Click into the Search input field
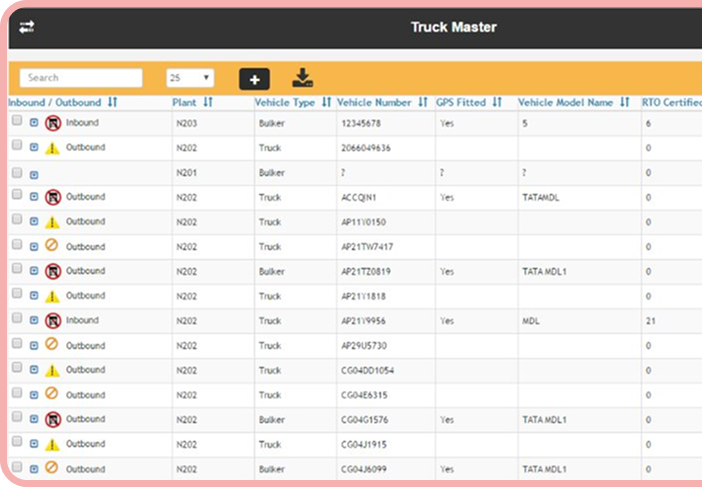 coord(81,78)
